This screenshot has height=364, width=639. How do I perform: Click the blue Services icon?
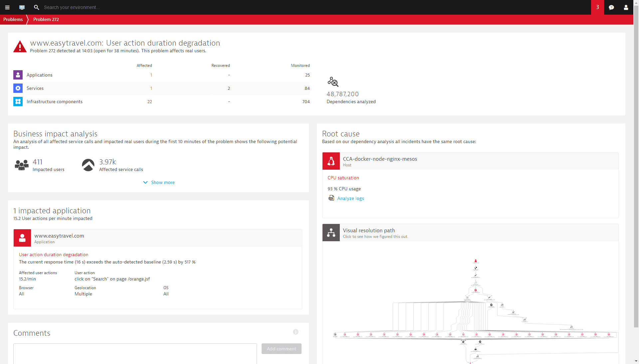coord(18,88)
